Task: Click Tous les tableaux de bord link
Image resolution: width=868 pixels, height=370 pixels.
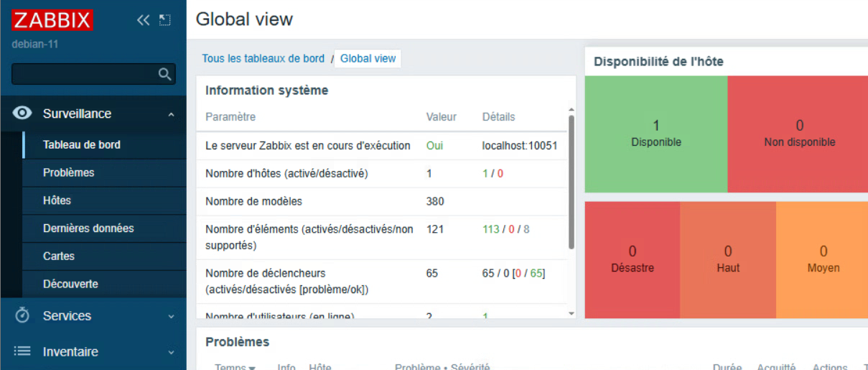Action: (263, 59)
